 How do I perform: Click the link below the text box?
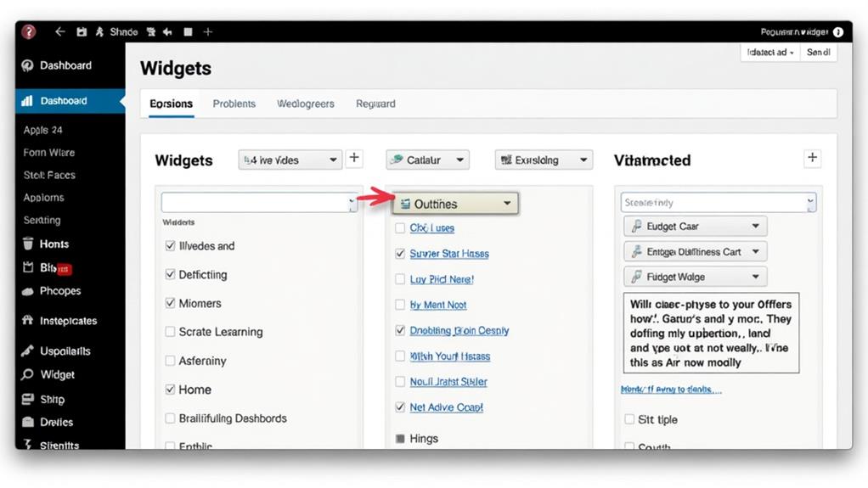[671, 390]
